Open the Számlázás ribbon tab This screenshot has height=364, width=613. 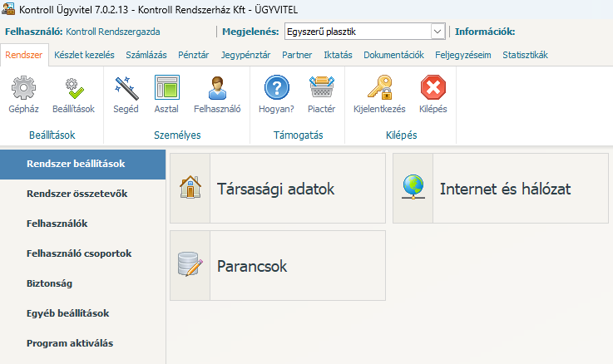(x=146, y=55)
